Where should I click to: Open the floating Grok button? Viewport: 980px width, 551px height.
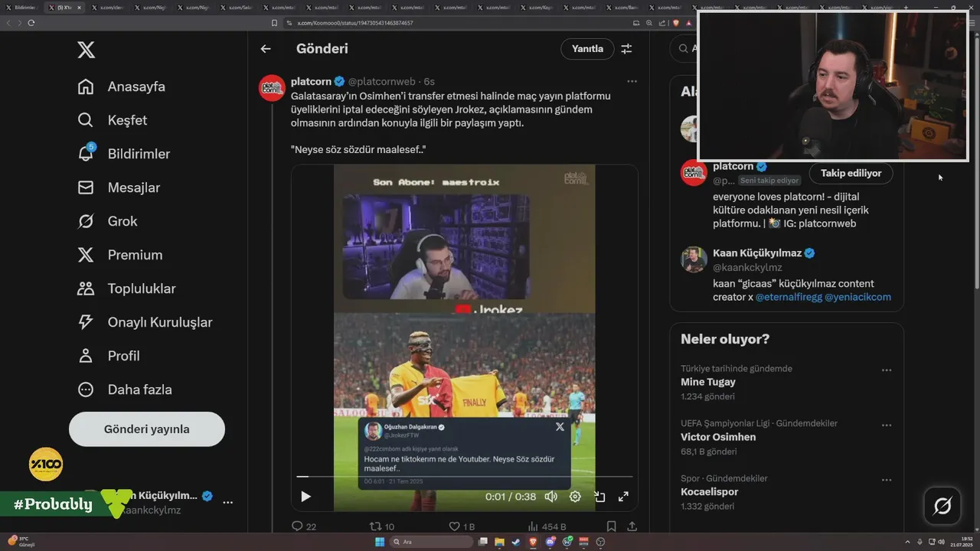(942, 506)
